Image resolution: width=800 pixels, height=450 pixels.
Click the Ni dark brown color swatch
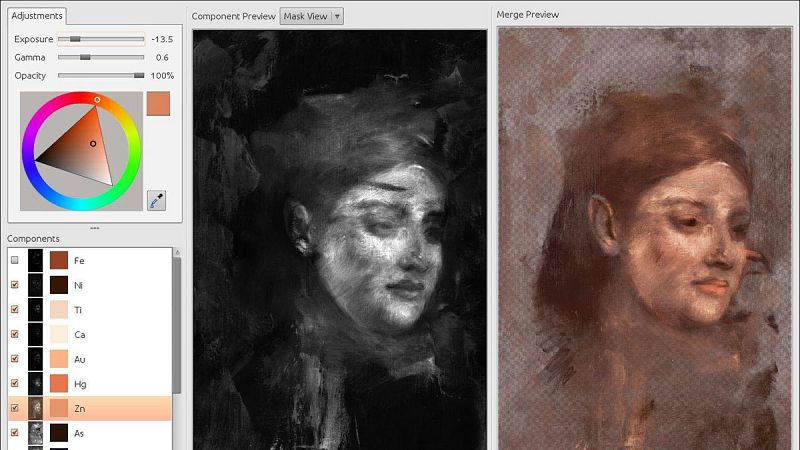coord(59,285)
